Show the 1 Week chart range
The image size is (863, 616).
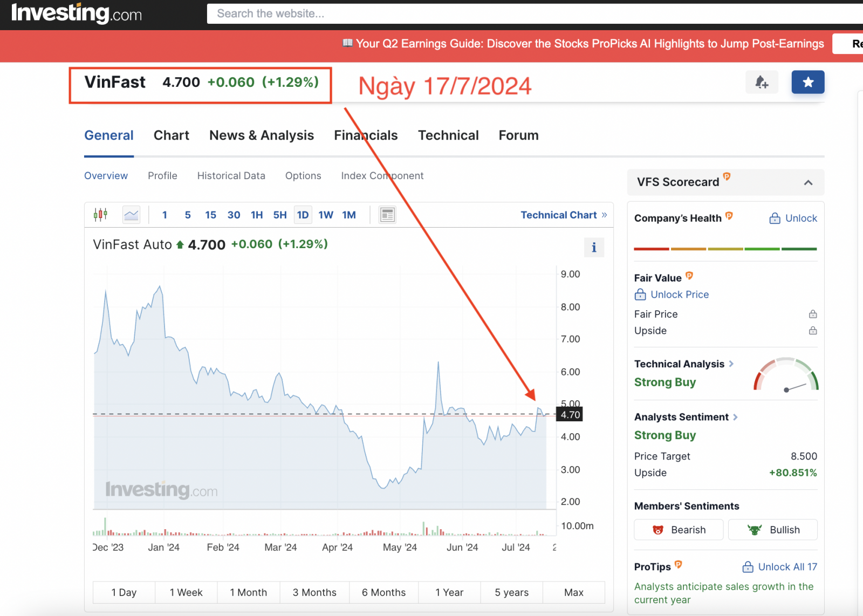tap(186, 592)
